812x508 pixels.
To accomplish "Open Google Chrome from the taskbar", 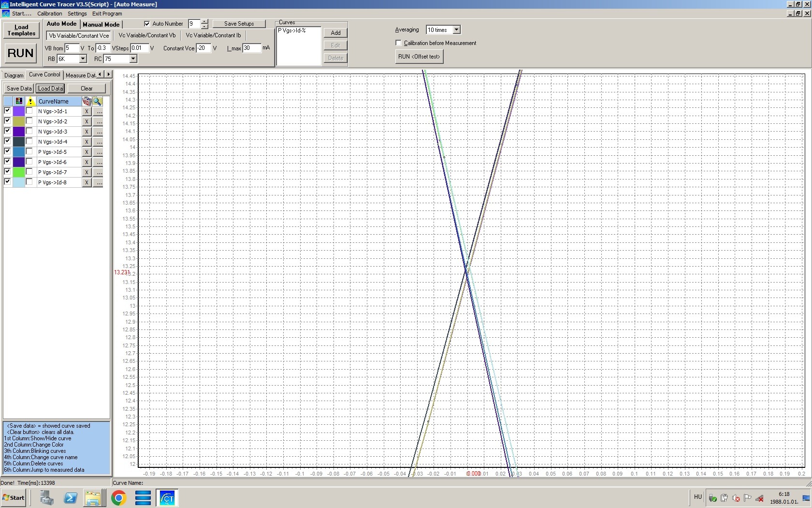I will (118, 497).
